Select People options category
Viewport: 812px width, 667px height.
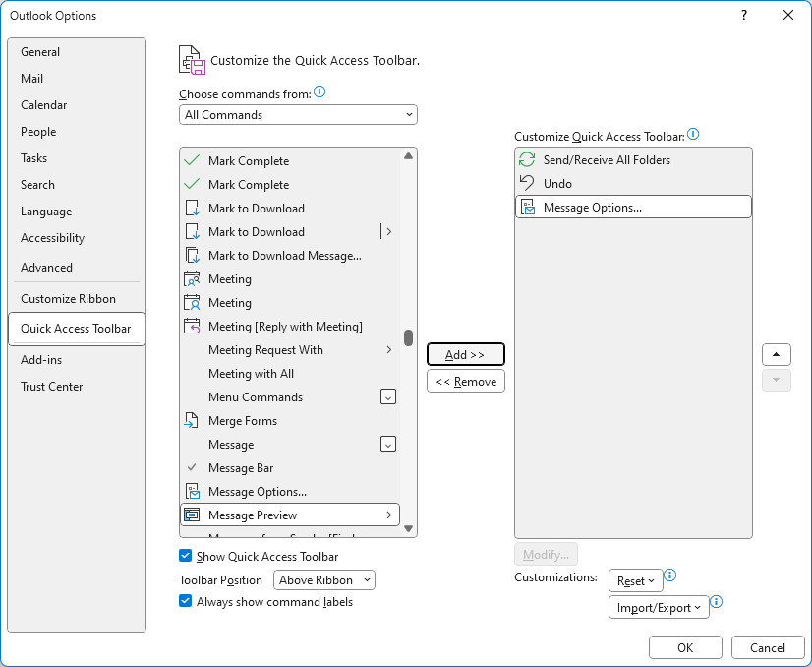coord(77,132)
